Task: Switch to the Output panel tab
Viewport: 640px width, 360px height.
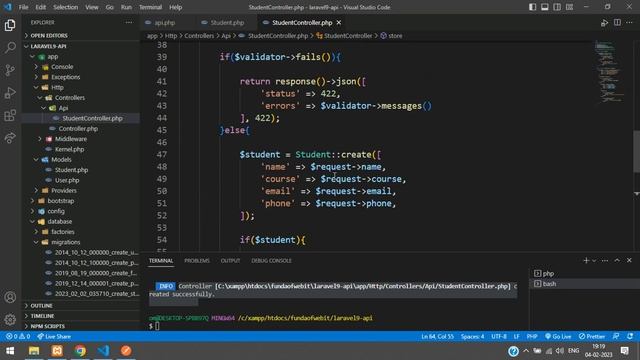Action: (x=230, y=260)
